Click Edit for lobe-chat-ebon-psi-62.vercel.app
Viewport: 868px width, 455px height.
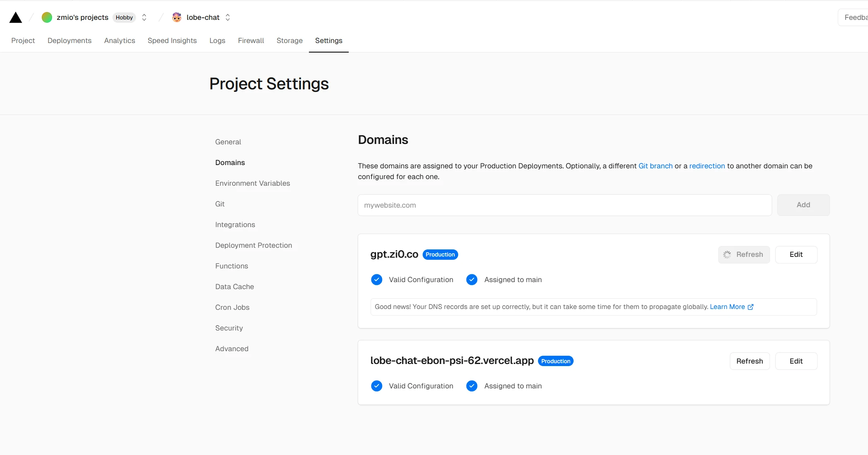coord(796,361)
